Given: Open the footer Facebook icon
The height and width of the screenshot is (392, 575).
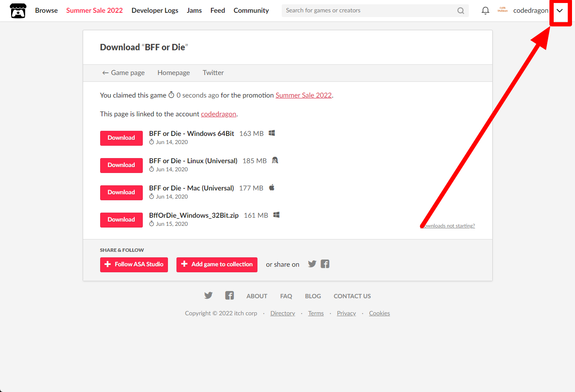Looking at the screenshot, I should pos(229,295).
